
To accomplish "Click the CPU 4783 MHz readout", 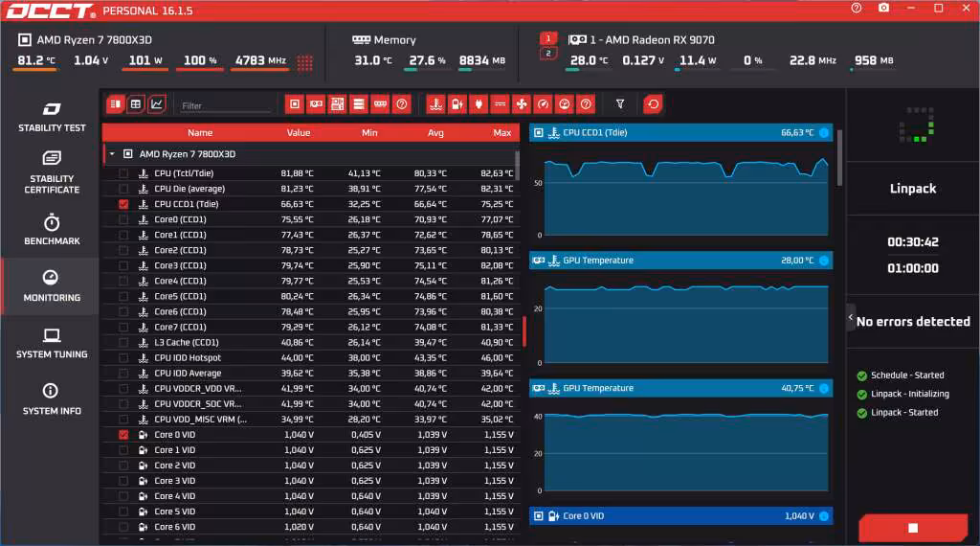I will tap(260, 60).
